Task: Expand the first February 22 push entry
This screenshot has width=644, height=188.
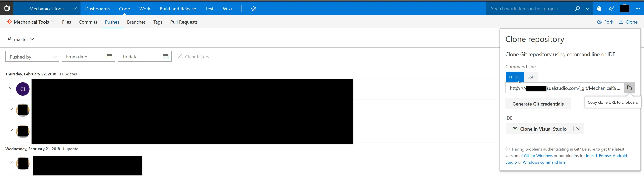Action: point(11,88)
